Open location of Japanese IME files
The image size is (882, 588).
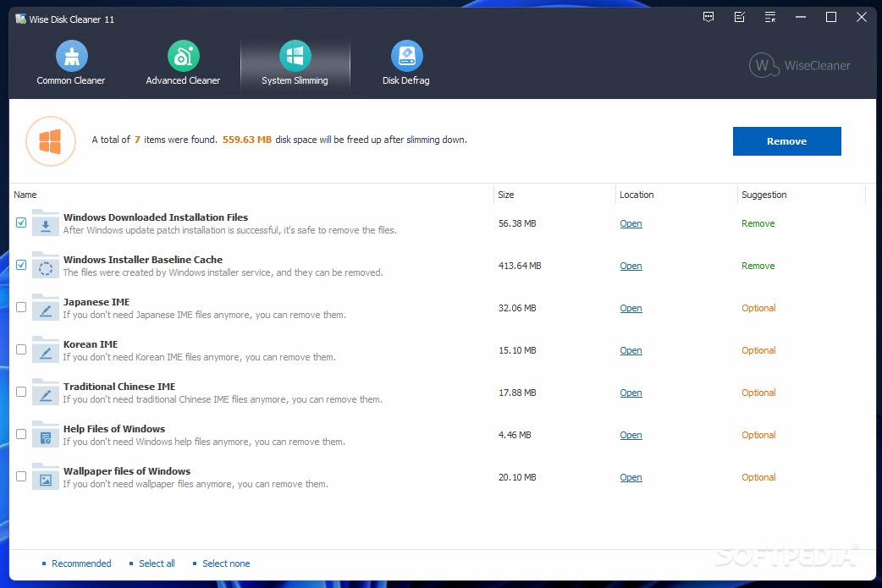631,308
